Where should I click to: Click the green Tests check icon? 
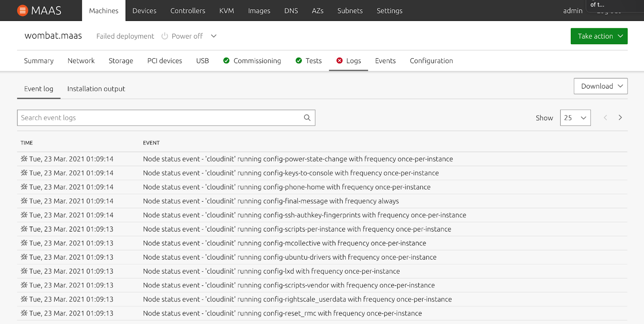pos(299,61)
